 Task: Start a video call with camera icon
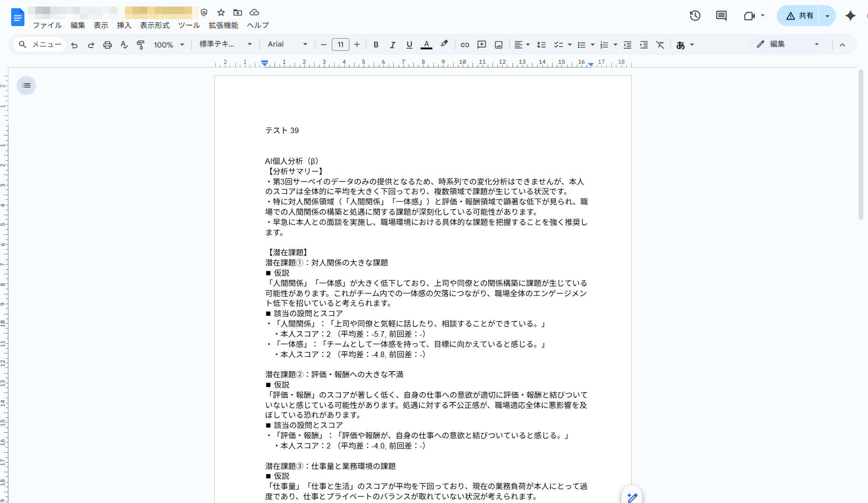tap(749, 16)
